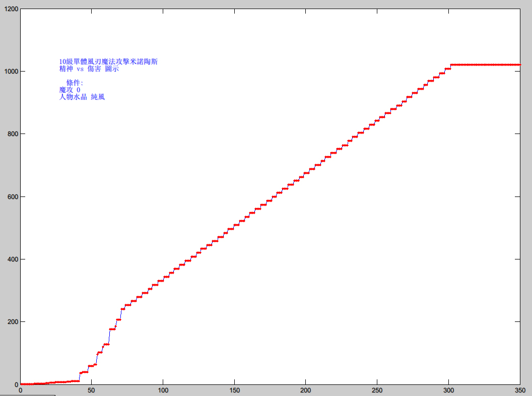Select the 250 x-axis tick label

377,390
